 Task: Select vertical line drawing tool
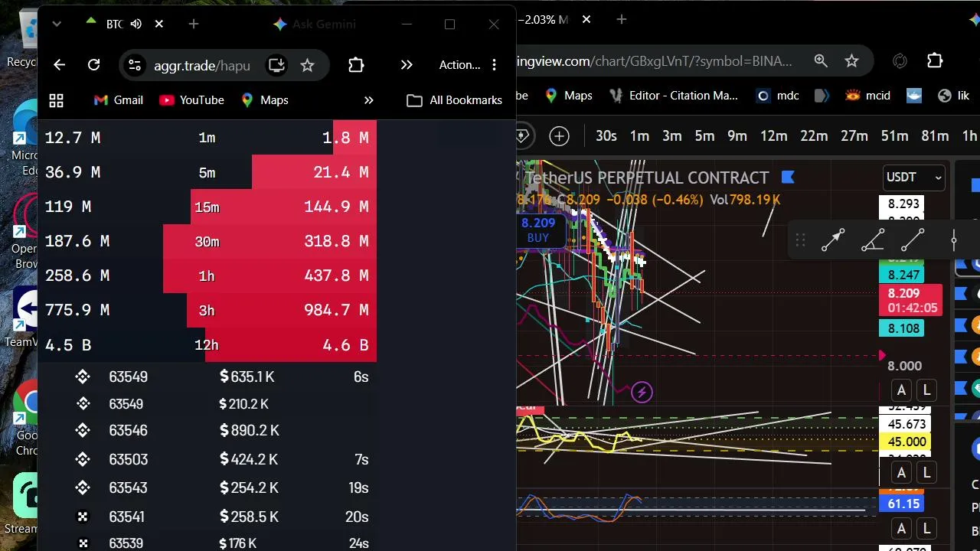tap(953, 240)
